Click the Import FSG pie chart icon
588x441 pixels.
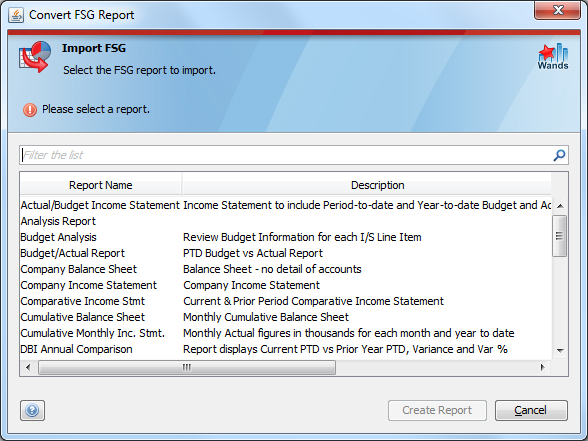[x=35, y=57]
